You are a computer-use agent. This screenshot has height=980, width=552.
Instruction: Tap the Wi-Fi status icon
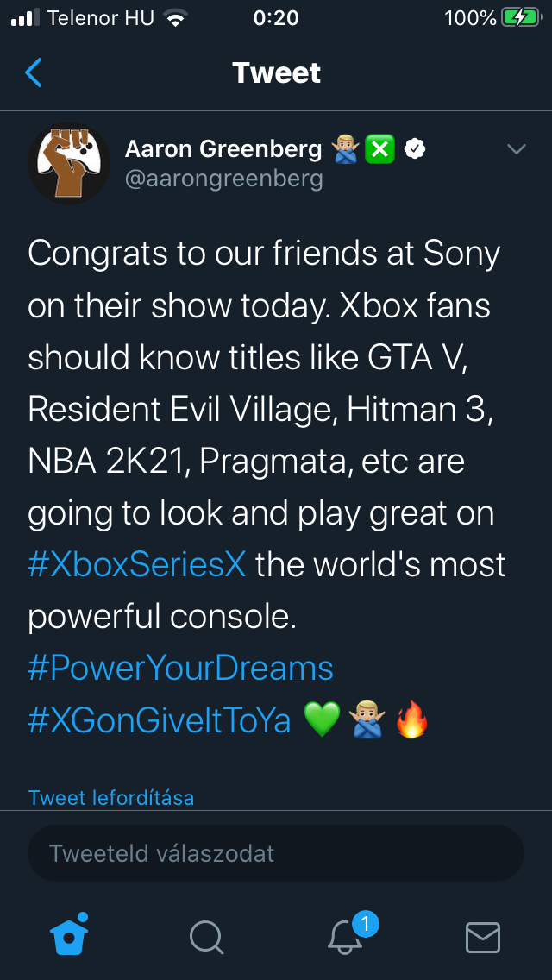[x=177, y=18]
